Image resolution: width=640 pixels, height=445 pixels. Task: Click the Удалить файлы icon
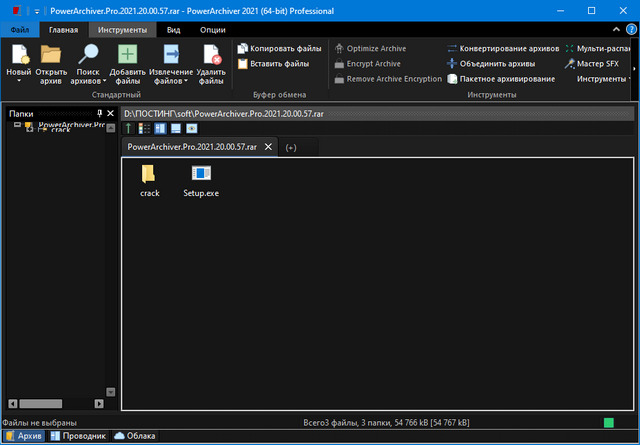pos(211,55)
